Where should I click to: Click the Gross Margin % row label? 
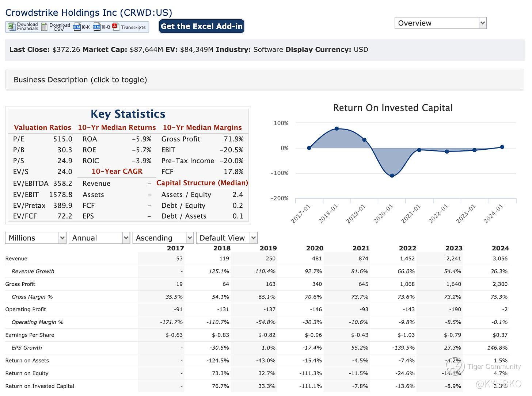click(32, 297)
